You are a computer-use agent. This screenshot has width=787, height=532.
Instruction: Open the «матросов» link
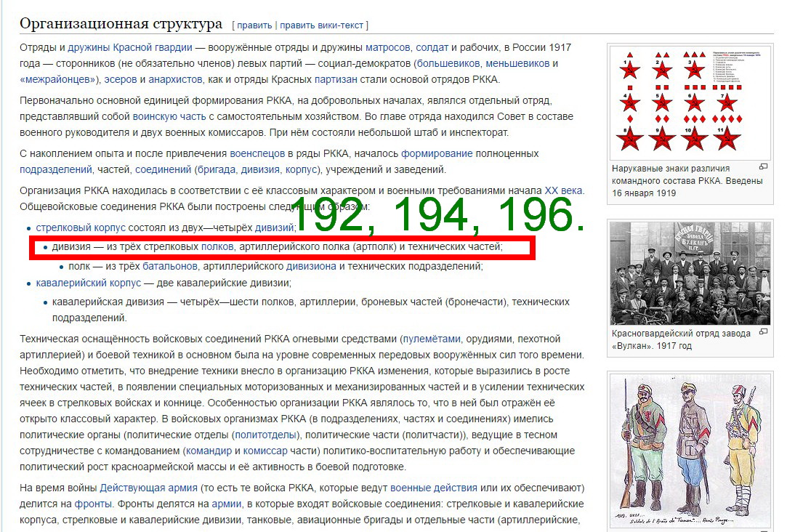(387, 47)
